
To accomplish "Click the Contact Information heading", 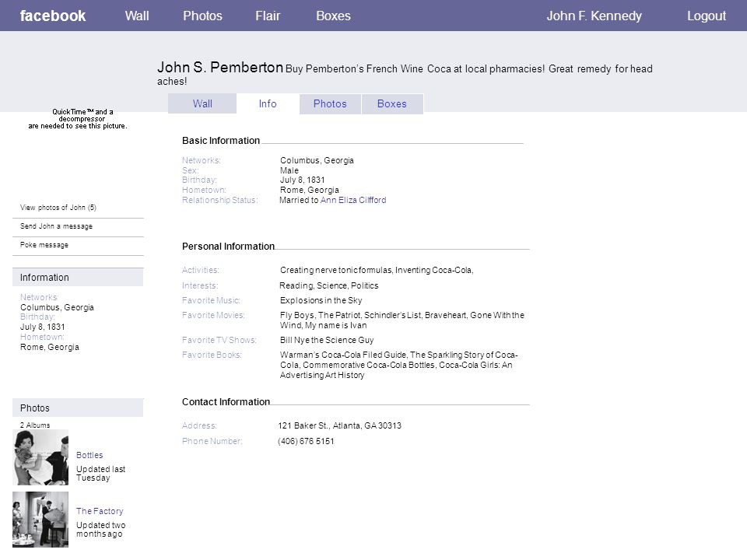I will 226,402.
